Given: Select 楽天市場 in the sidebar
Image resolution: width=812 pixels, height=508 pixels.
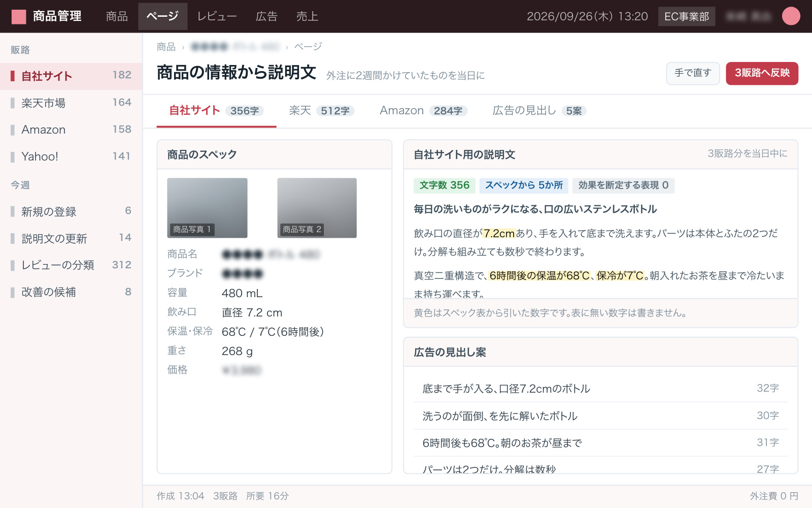Looking at the screenshot, I should (71, 103).
